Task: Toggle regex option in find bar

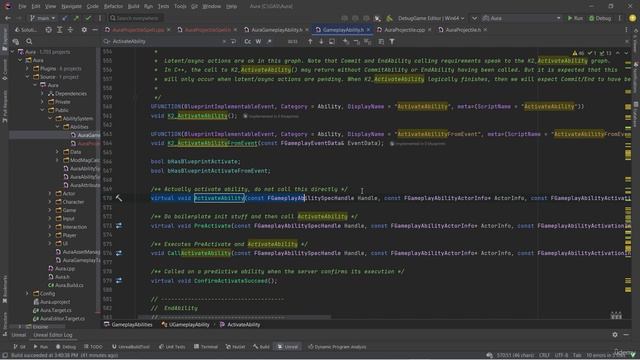Action: tap(269, 41)
